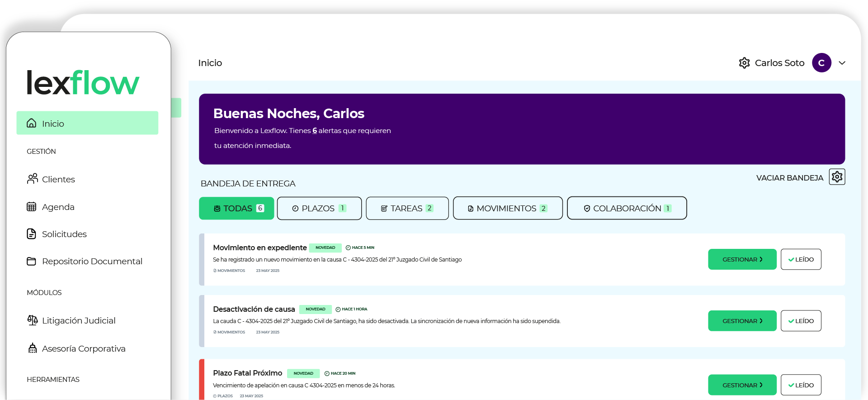This screenshot has height=400, width=868.
Task: Open Asesoría Corporativa building icon
Action: (x=32, y=348)
